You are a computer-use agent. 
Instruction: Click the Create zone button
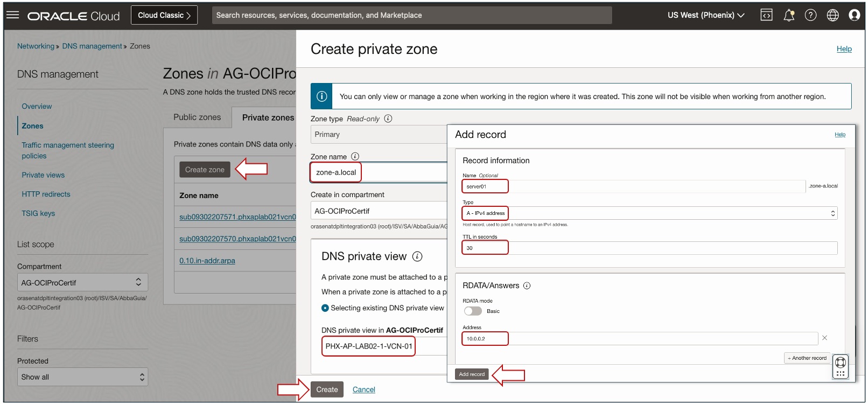point(205,170)
